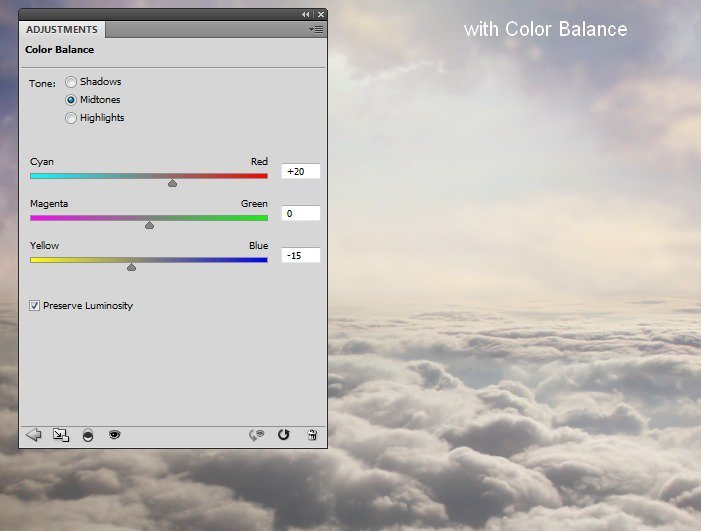Close the Adjustments panel

(320, 15)
